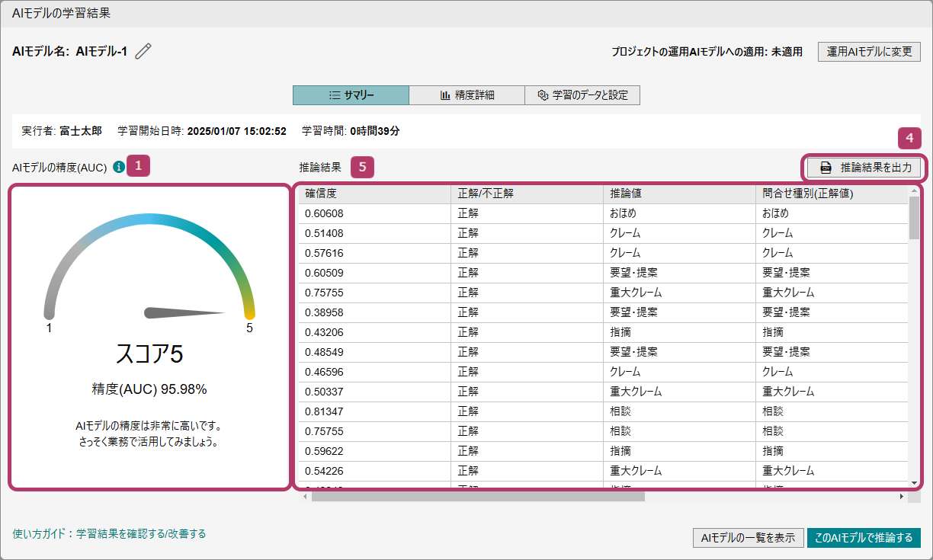Viewport: 933px width, 560px height.
Task: Click the AIモデル-1 model name
Action: 101,52
